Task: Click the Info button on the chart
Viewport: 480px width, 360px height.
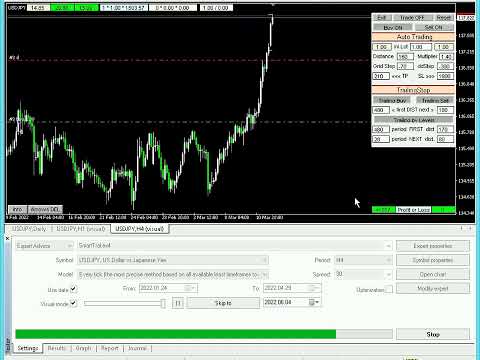Action: (17, 209)
